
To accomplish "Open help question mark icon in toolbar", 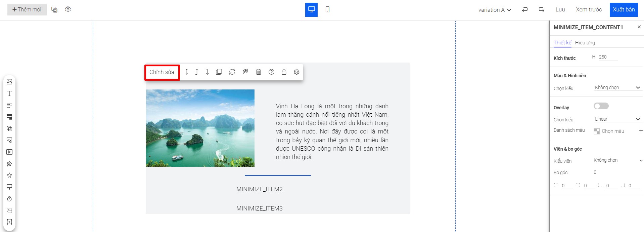I will 271,72.
